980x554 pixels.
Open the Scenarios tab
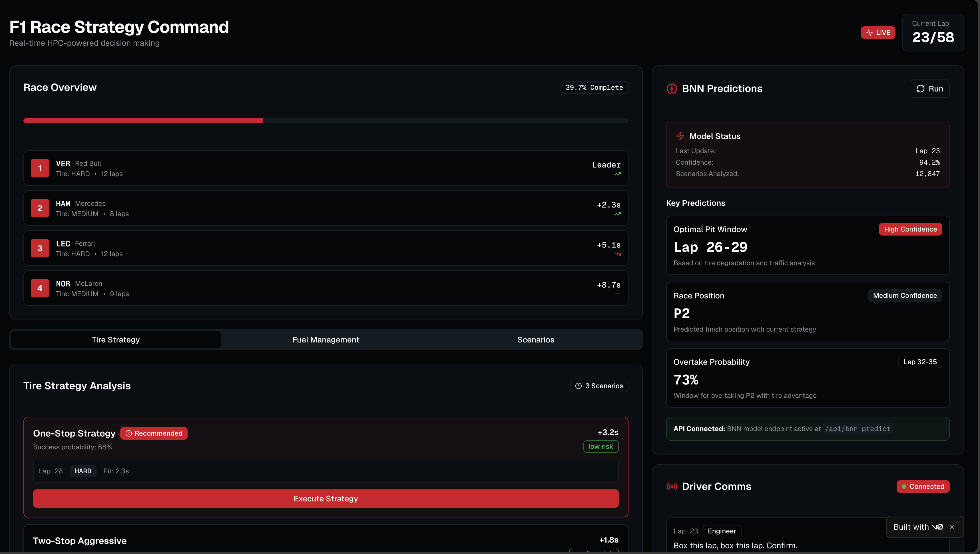(536, 340)
